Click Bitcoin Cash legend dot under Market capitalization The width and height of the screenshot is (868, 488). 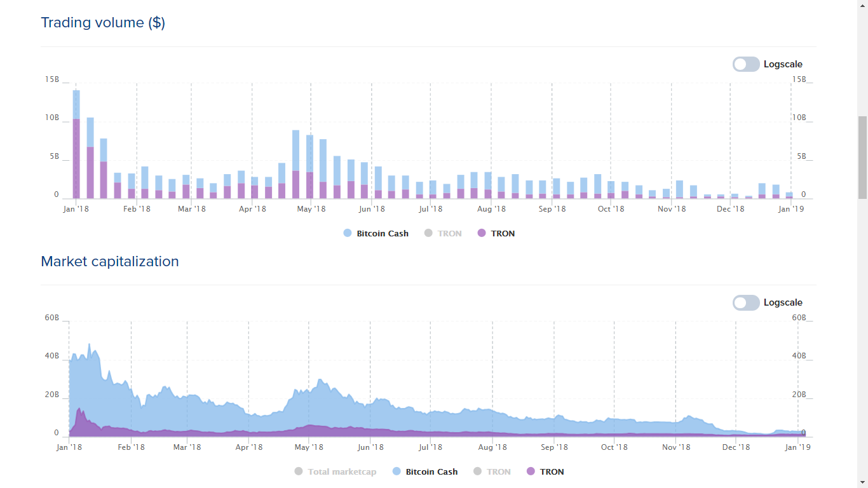tap(397, 471)
